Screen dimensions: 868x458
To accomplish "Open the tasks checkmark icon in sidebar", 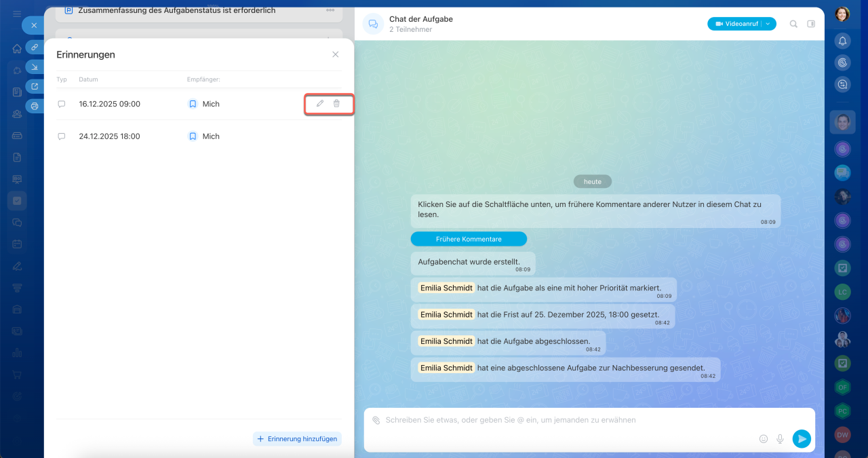I will tap(17, 201).
